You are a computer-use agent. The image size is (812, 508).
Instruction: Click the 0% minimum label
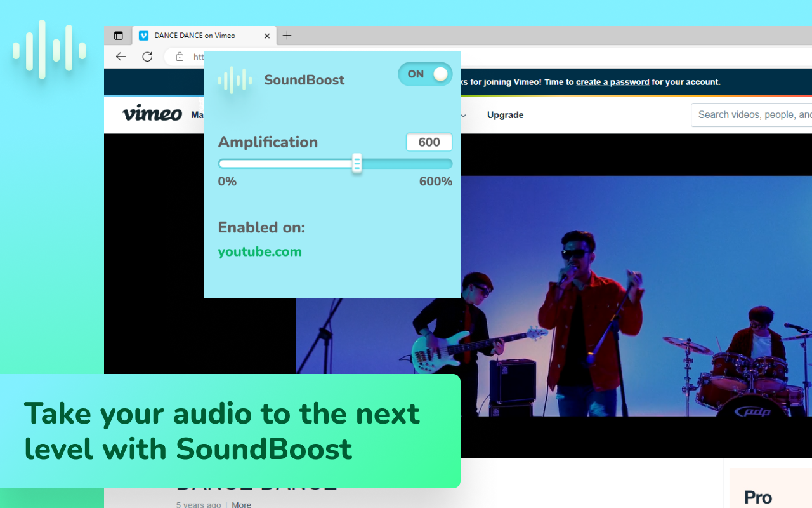[x=227, y=182]
